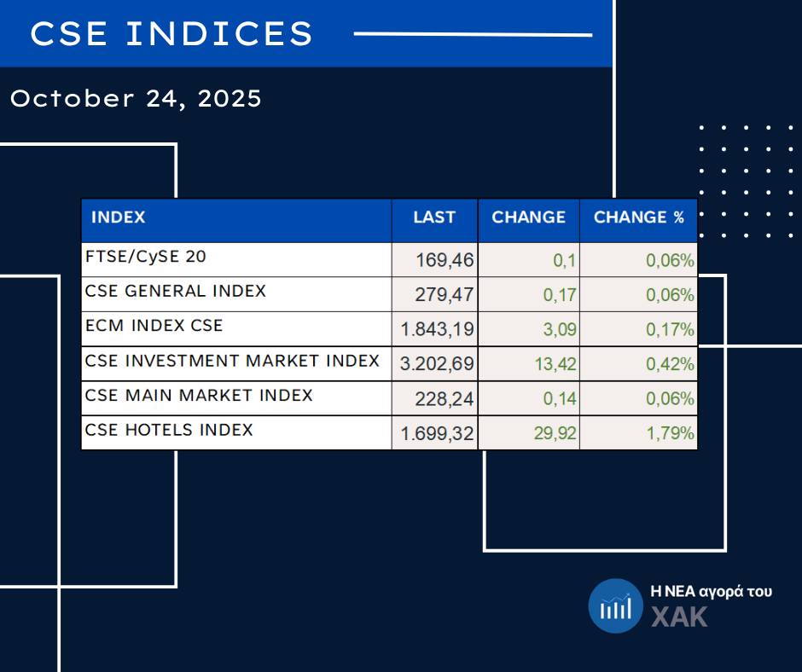Click the CHANGE column header

coord(528,217)
